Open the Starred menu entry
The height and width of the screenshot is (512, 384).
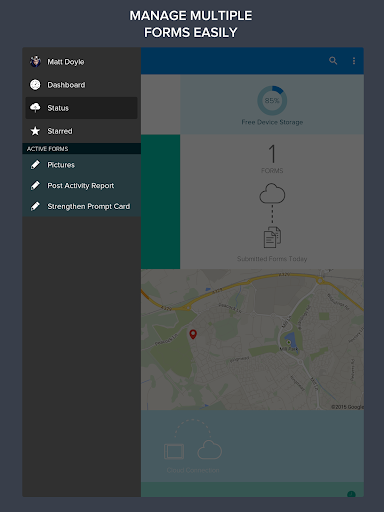tap(82, 131)
